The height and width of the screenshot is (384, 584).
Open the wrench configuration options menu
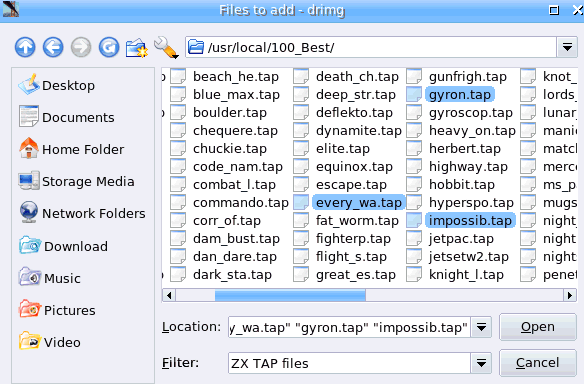[166, 47]
